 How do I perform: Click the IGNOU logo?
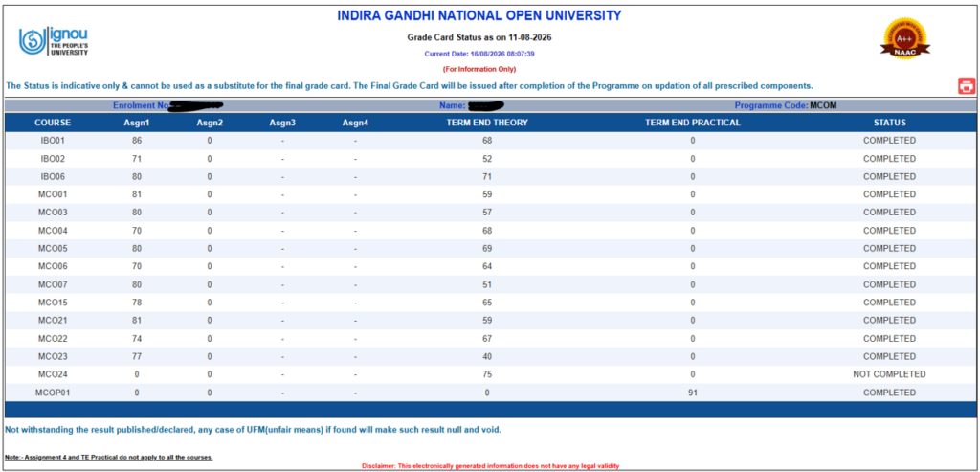(54, 42)
